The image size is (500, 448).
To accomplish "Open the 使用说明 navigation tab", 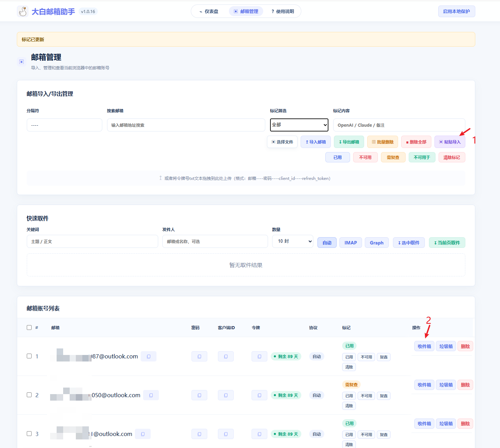I will coord(283,11).
